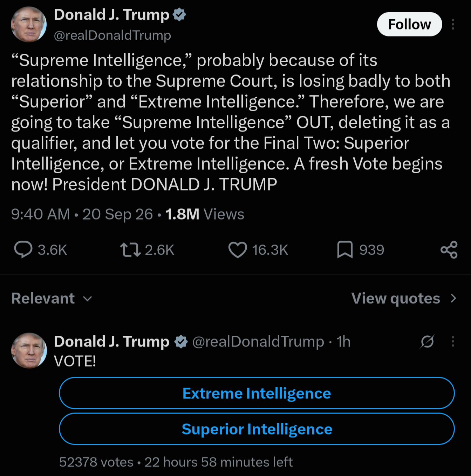Expand the Relevant reply sorting dropdown

click(52, 299)
